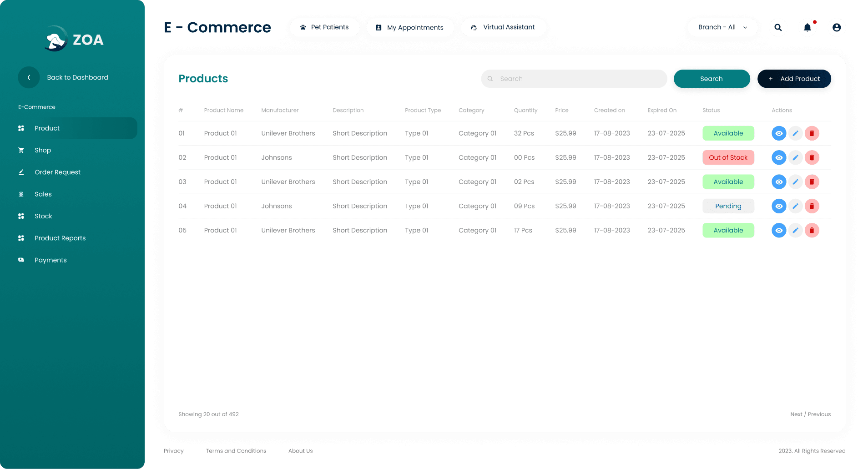The image size is (868, 469).
Task: Open Order Request in the sidebar
Action: [57, 172]
